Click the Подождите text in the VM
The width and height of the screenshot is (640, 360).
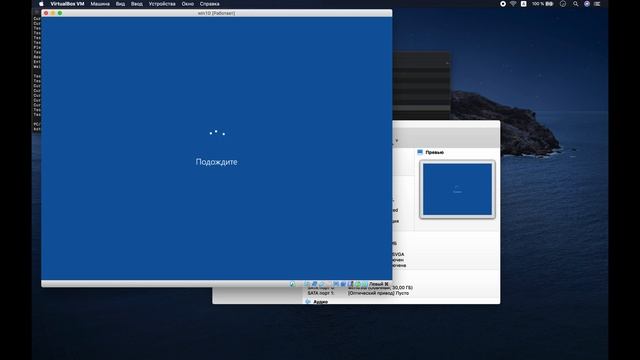[x=216, y=162]
